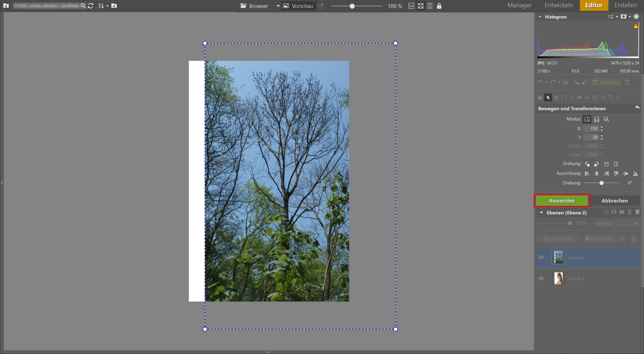Center layer vertically
Image resolution: width=644 pixels, height=354 pixels.
626,174
